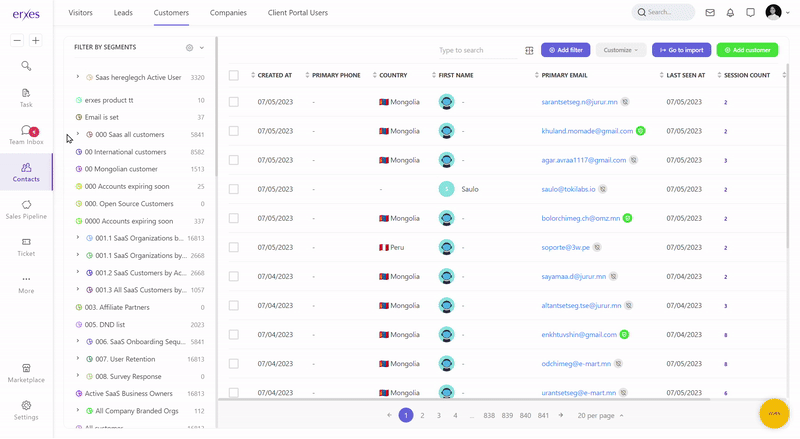Screen dimensions: 800x439
Task: Check the row for altantsetseg.tse@jurur.mn
Action: pyautogui.click(x=234, y=305)
